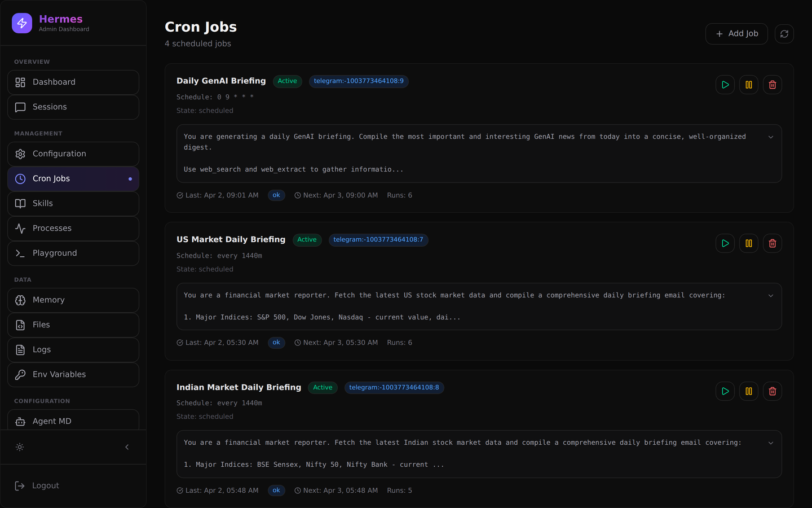Click the "4 scheduled jobs" subtitle
The height and width of the screenshot is (508, 812).
click(x=198, y=43)
